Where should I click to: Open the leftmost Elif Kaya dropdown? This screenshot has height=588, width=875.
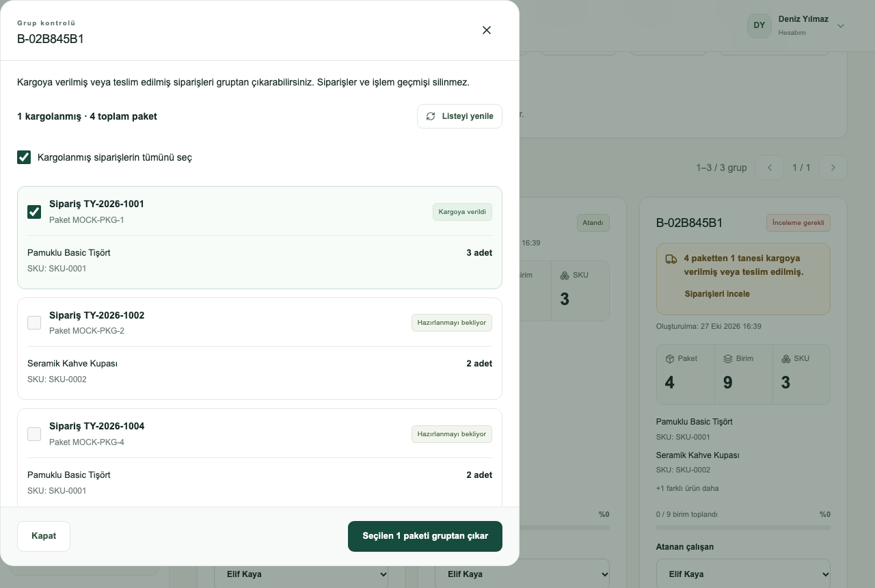click(x=301, y=574)
